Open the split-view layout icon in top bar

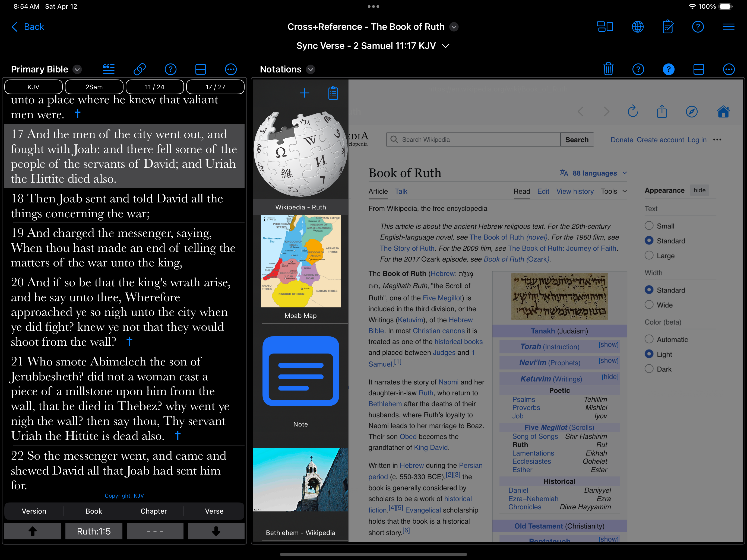[605, 27]
